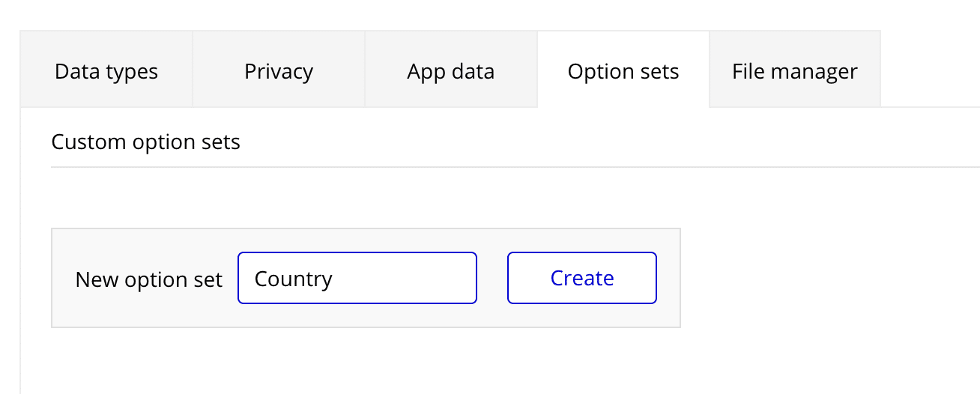Select the Option sets tab
This screenshot has width=980, height=394.
623,71
